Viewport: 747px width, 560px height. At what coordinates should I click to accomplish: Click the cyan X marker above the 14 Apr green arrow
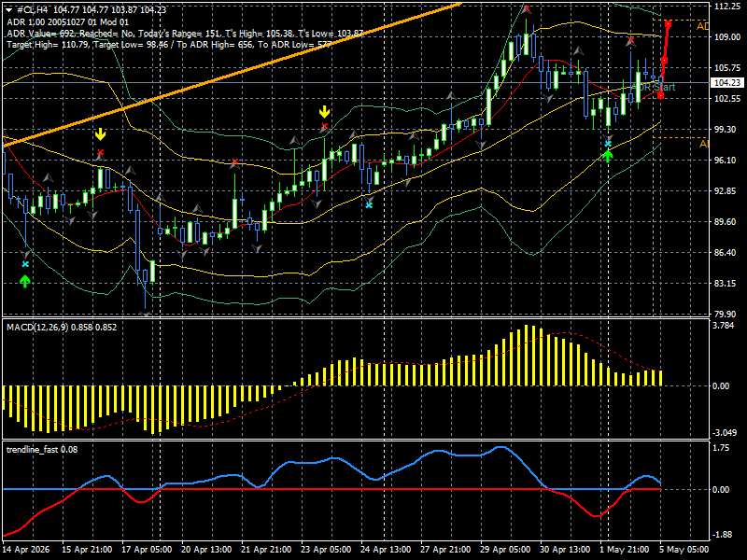[x=25, y=264]
